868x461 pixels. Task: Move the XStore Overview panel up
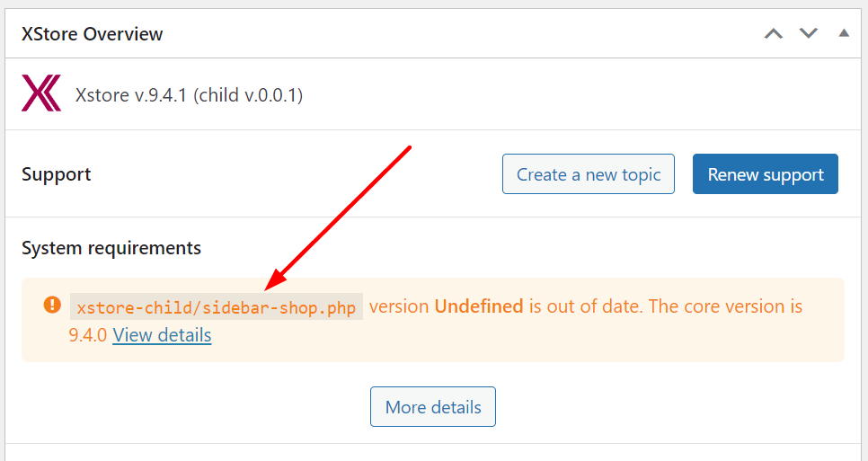(774, 34)
